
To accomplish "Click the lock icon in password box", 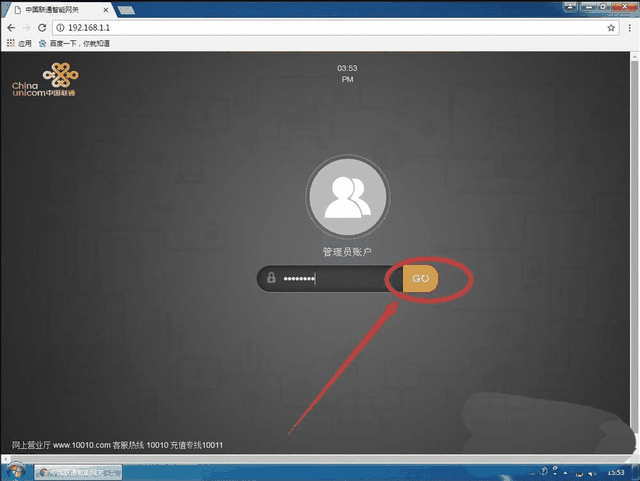I will click(x=270, y=279).
